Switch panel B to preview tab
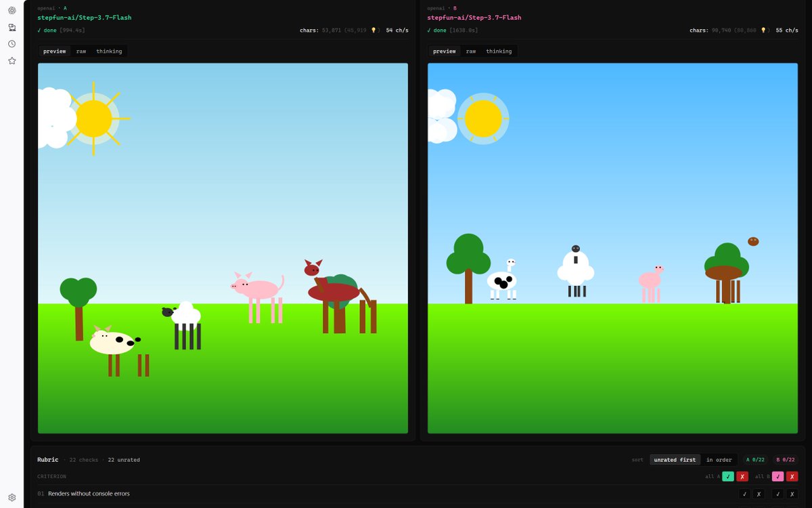The image size is (812, 508). [445, 51]
